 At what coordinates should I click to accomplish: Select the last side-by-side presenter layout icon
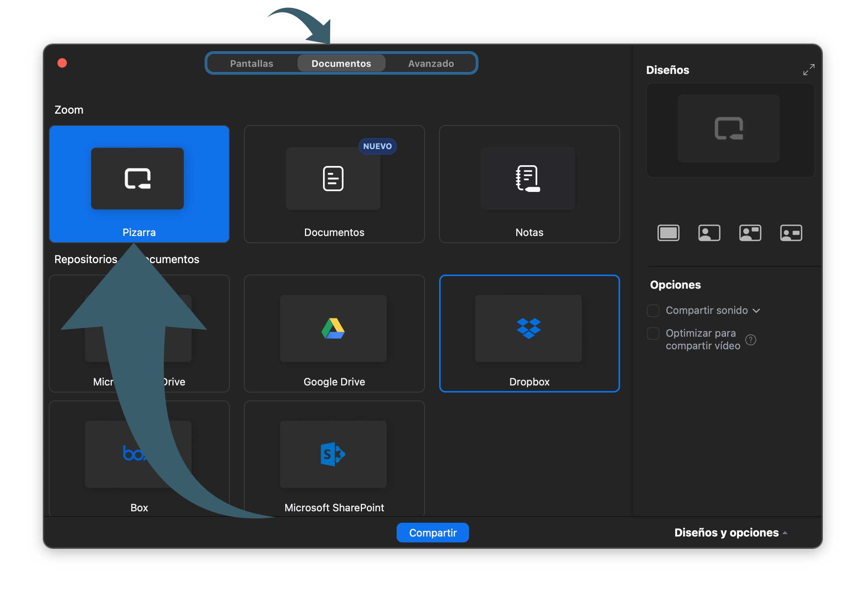[791, 233]
